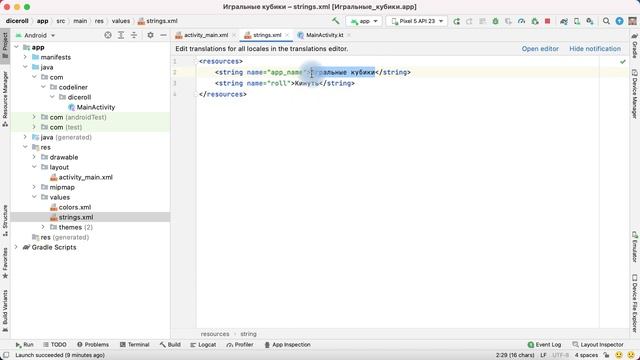Click the greyed Apply Changes icon

click(469, 21)
